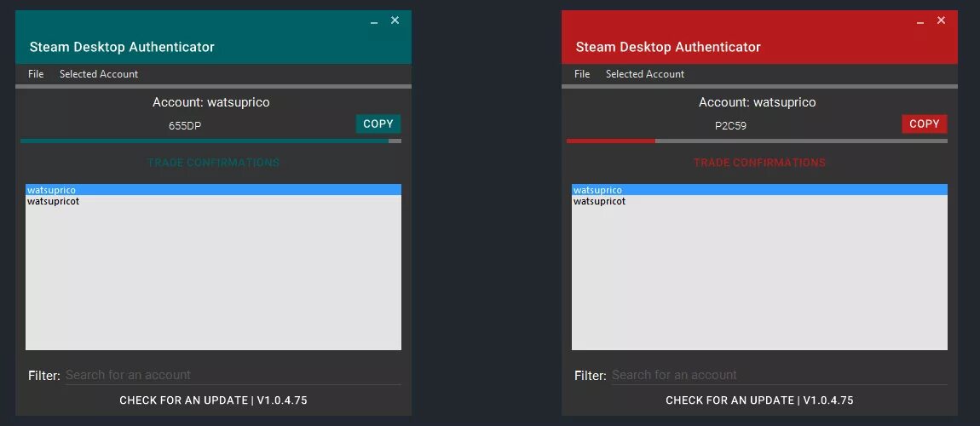Screen dimensions: 980x426
Task: Open File menu in red window
Action: click(x=582, y=74)
